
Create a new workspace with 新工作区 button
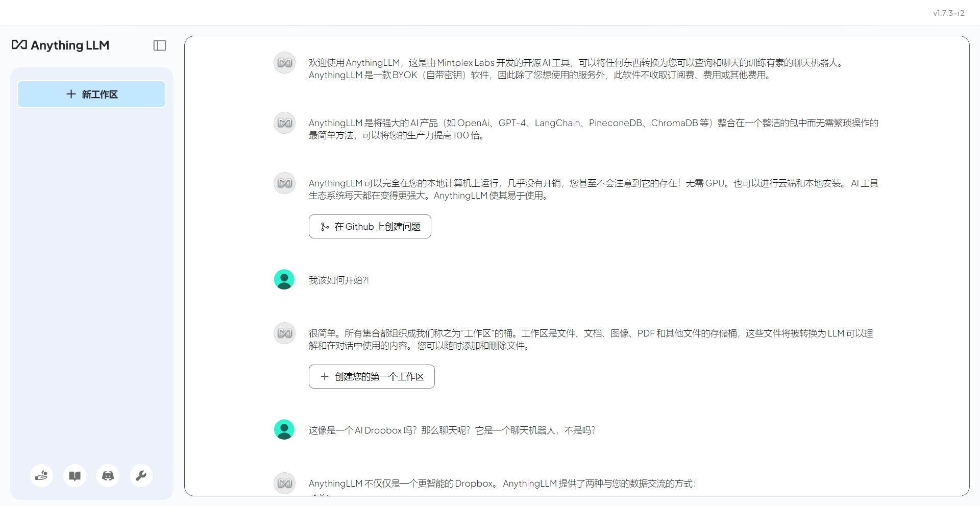(x=91, y=94)
